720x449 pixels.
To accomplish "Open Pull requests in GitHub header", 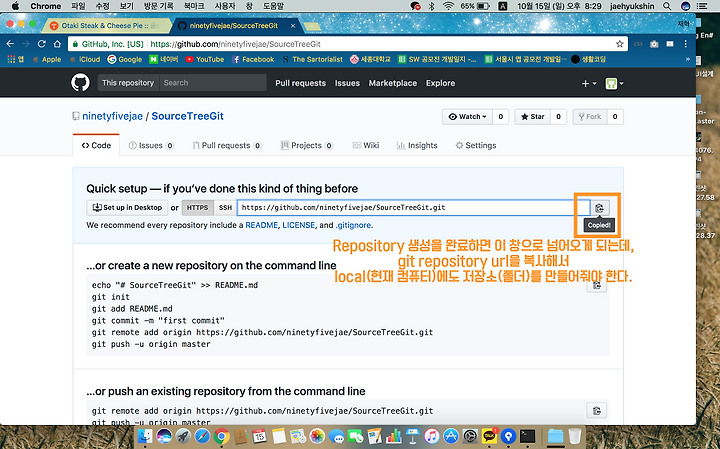I will [300, 83].
